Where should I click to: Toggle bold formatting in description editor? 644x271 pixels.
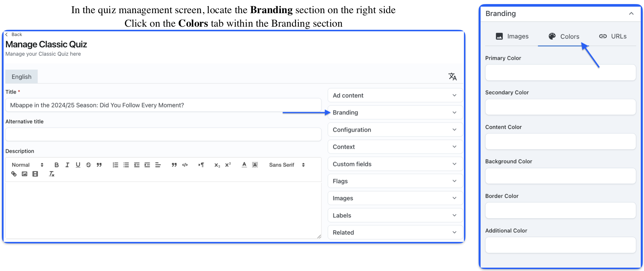56,165
